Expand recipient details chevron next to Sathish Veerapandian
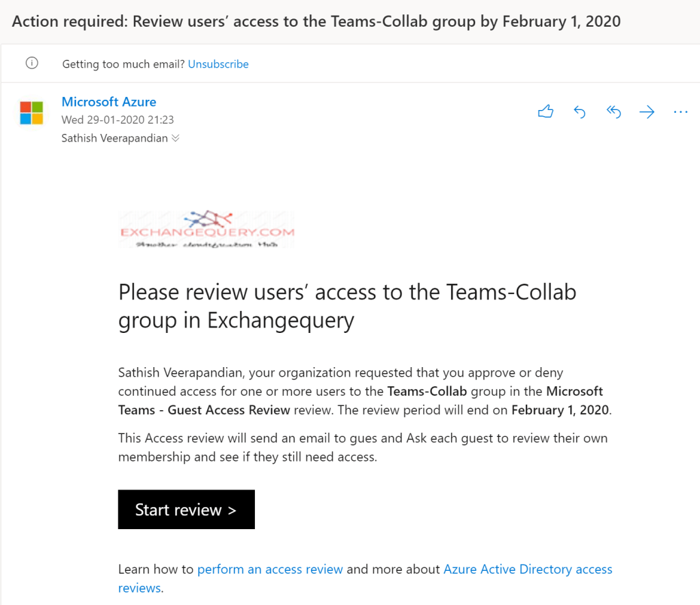This screenshot has width=700, height=605. pos(176,138)
